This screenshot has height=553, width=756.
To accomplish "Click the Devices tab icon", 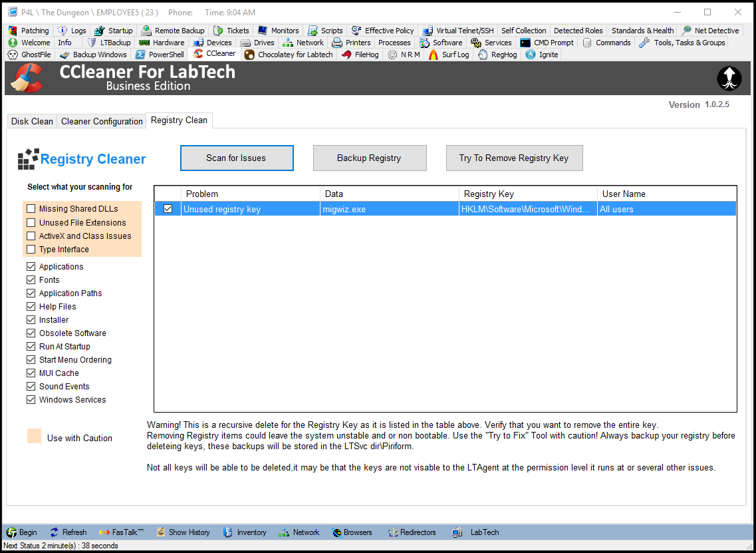I will pyautogui.click(x=198, y=43).
